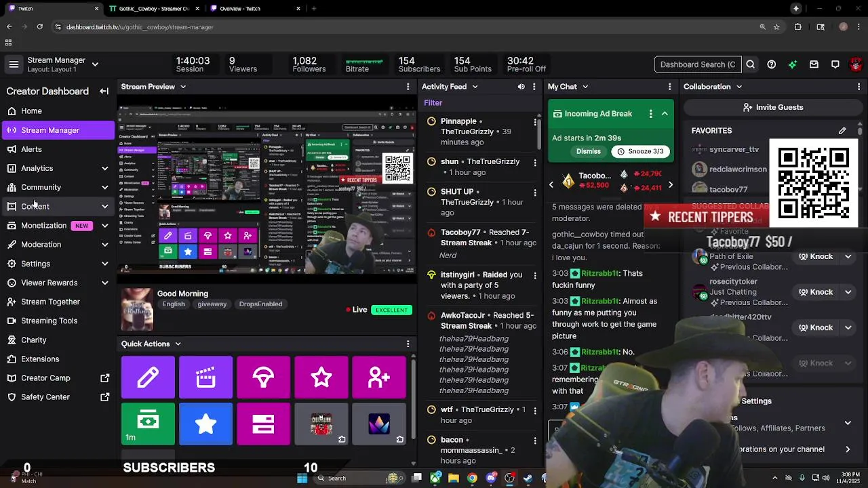The image size is (868, 488).
Task: Open Steam from the taskbar
Action: click(x=528, y=478)
